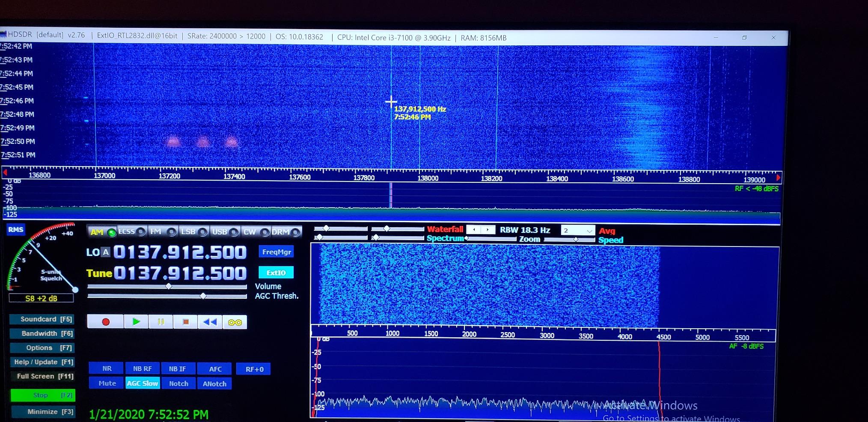This screenshot has height=422, width=868.
Task: Open Options [F7] menu
Action: click(42, 348)
